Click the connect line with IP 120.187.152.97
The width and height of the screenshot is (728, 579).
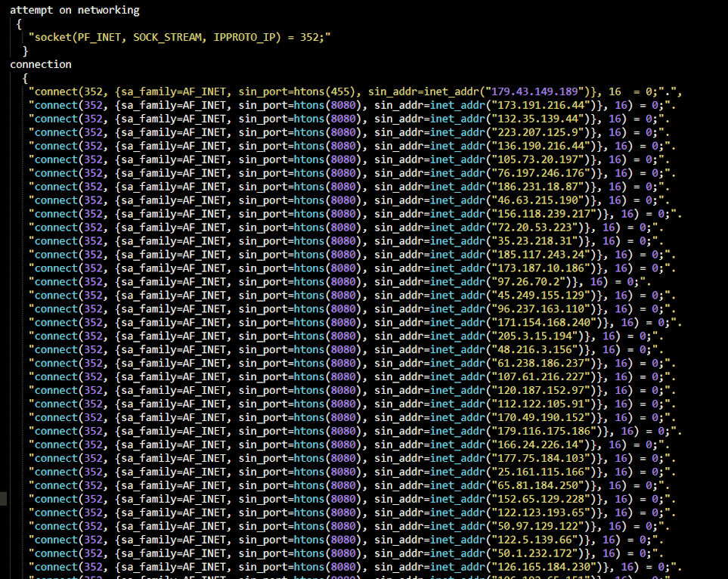tap(352, 391)
